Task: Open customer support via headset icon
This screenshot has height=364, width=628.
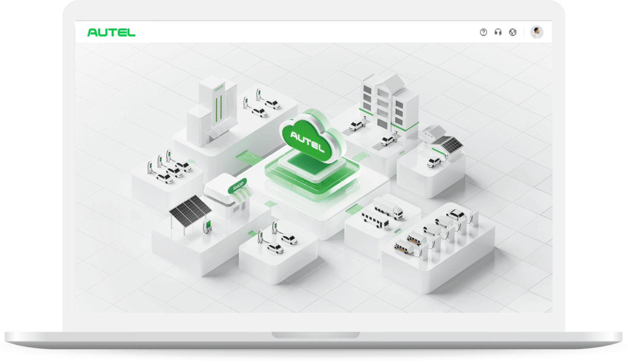Action: point(498,32)
